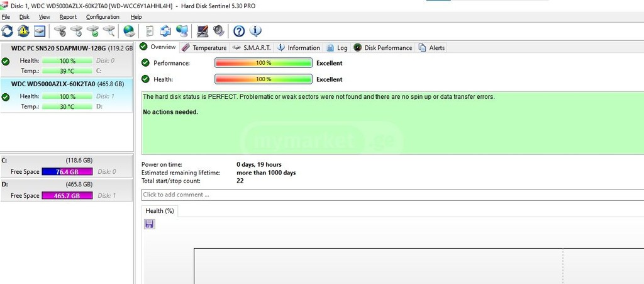The image size is (644, 284).
Task: Select the Health (%) graph tab
Action: click(159, 211)
